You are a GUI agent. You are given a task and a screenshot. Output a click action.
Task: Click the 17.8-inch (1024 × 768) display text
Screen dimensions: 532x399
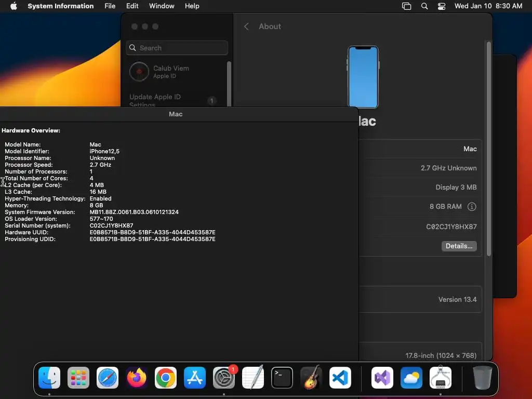coord(441,355)
